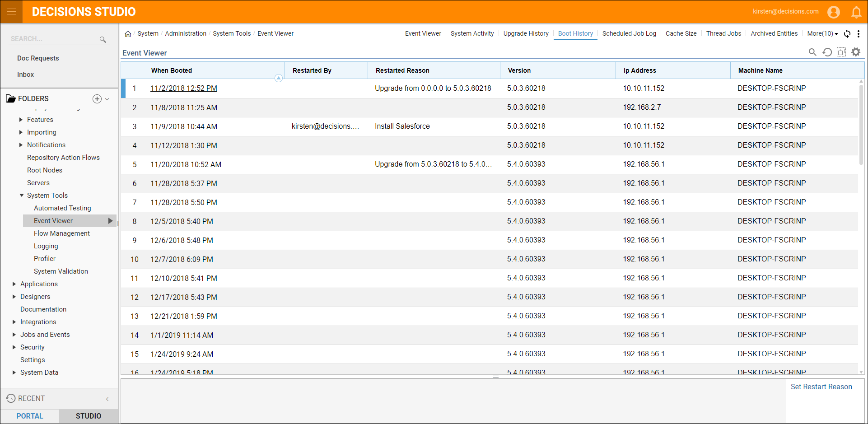This screenshot has width=868, height=424.
Task: Open the 11/2/2018 12:52 PM boot entry
Action: 184,89
